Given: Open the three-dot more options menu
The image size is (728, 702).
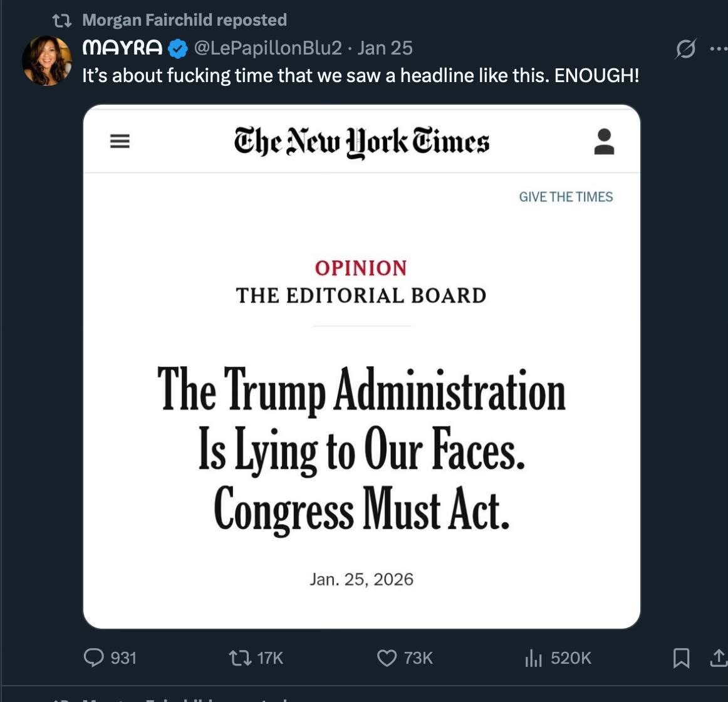Looking at the screenshot, I should tap(718, 48).
